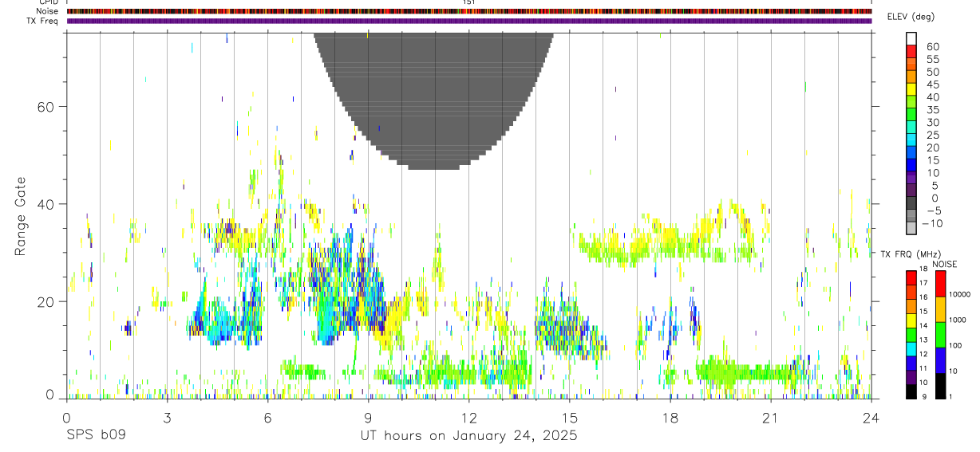Click the green 100–1000 segment of NOISE bar
This screenshot has width=980, height=452.
pyautogui.click(x=940, y=334)
